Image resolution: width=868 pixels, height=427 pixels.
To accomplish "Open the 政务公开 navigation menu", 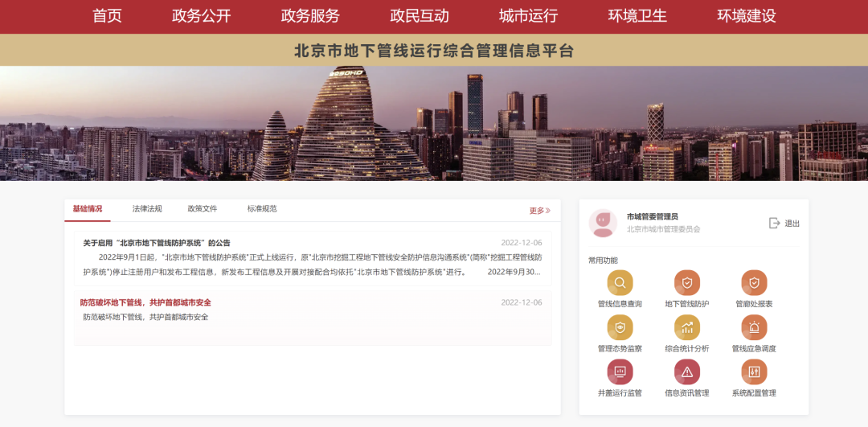I will [201, 16].
